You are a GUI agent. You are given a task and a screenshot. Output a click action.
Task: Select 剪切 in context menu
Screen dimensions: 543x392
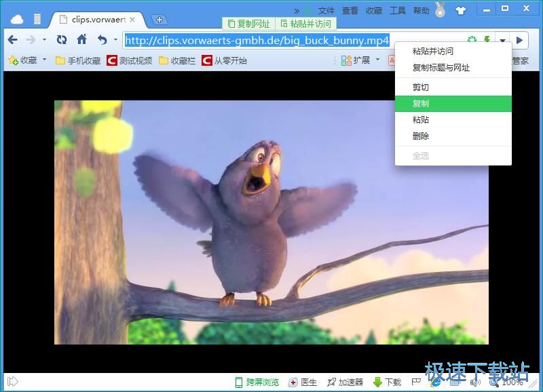pyautogui.click(x=453, y=87)
